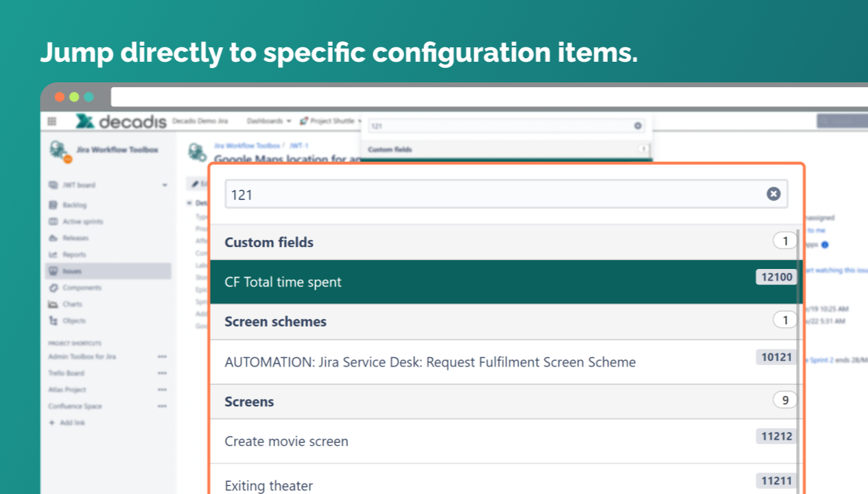868x494 pixels.
Task: Go to Active sprints in sidebar
Action: 82,222
